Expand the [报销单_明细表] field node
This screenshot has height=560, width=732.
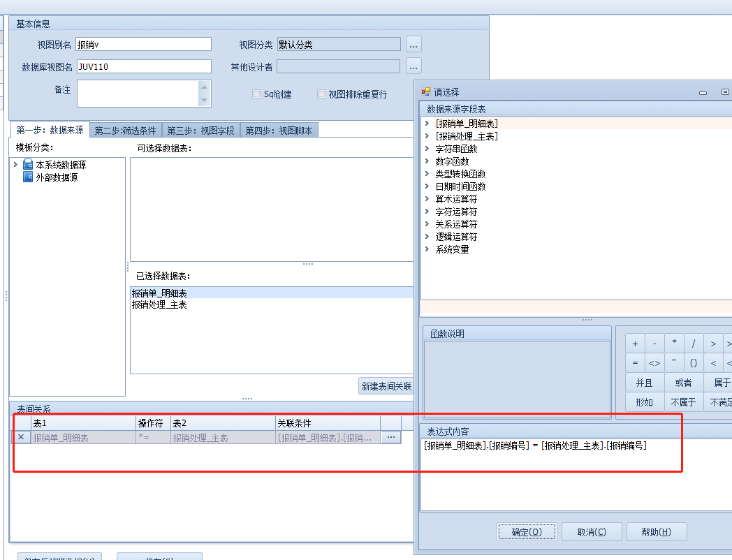(x=427, y=124)
